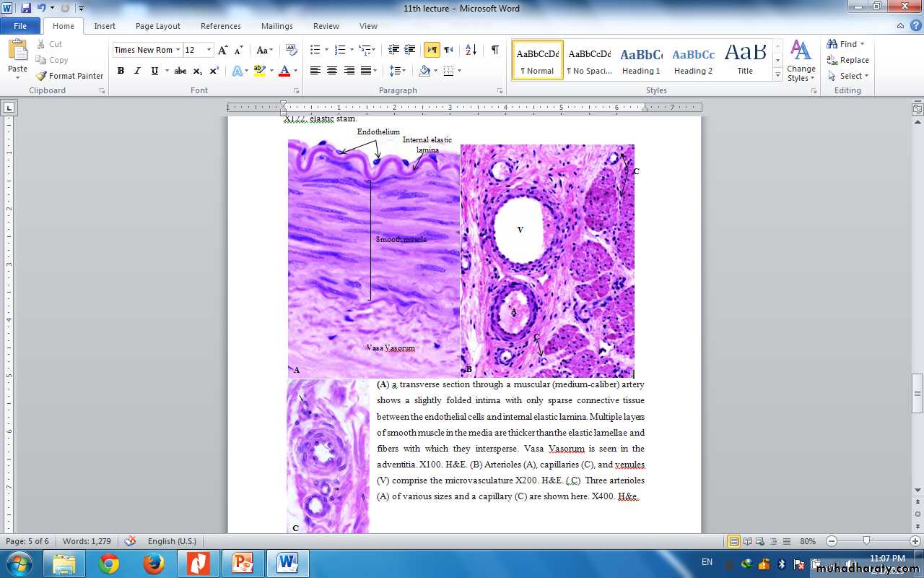Apply the bullets list icon
The height and width of the screenshot is (578, 924).
[315, 50]
